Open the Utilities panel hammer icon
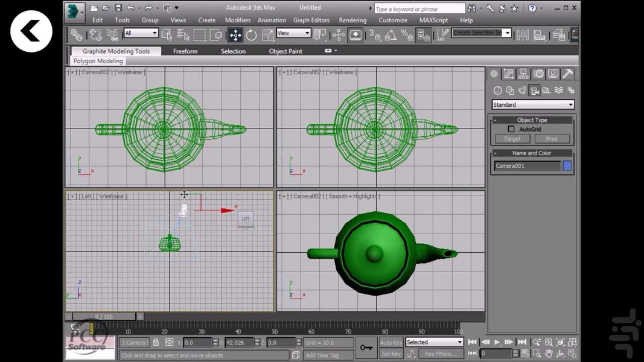 (x=567, y=74)
